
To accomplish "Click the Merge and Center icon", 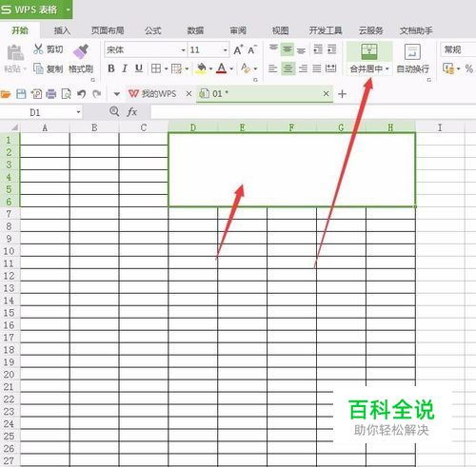I will [x=369, y=52].
